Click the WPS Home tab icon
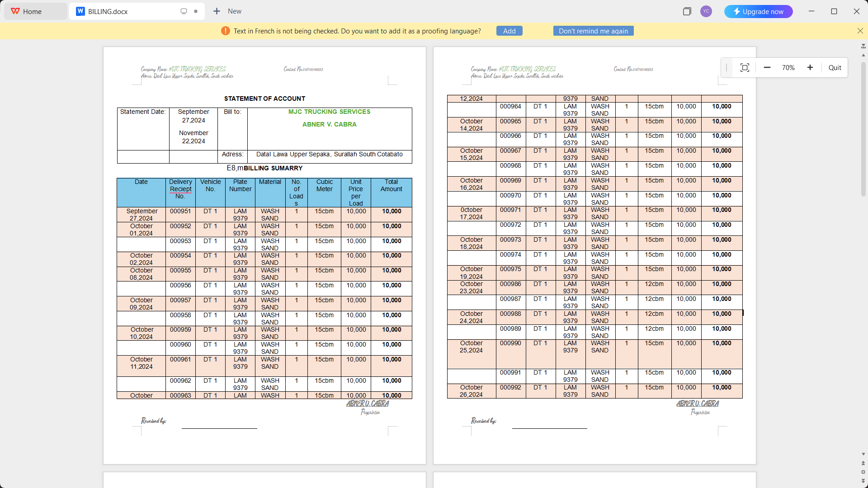Image resolution: width=868 pixels, height=488 pixels. [15, 11]
